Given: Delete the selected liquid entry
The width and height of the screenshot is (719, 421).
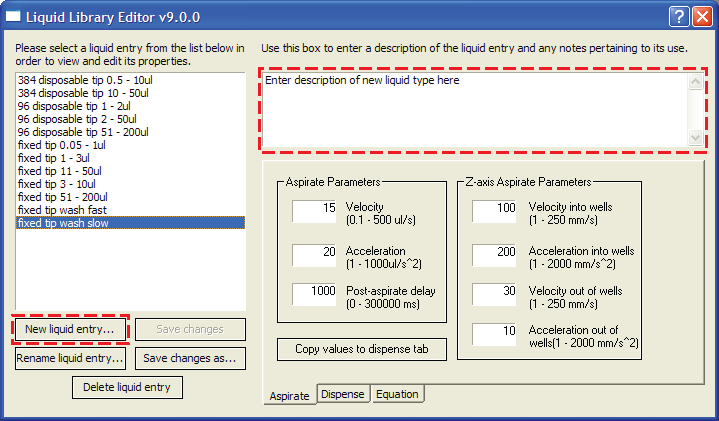Looking at the screenshot, I should coord(127,387).
